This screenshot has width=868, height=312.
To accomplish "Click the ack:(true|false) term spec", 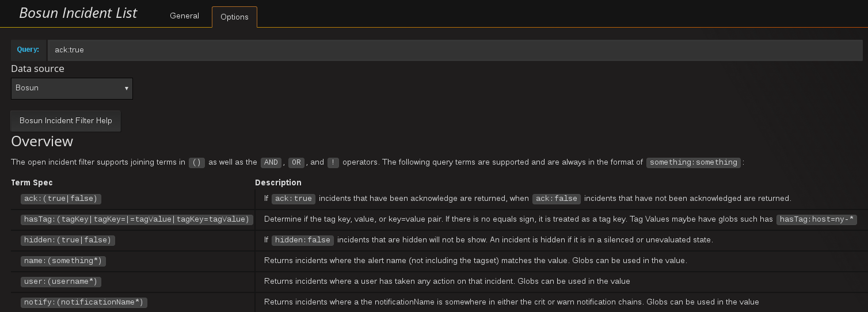I will click(61, 199).
